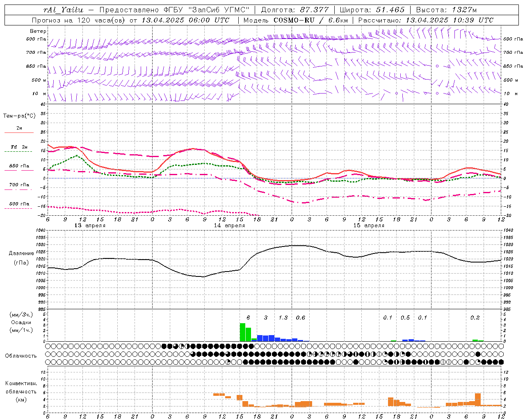This screenshot has height=420, width=525.
Task: Click the Высота: 1327м field
Action: coord(446,10)
